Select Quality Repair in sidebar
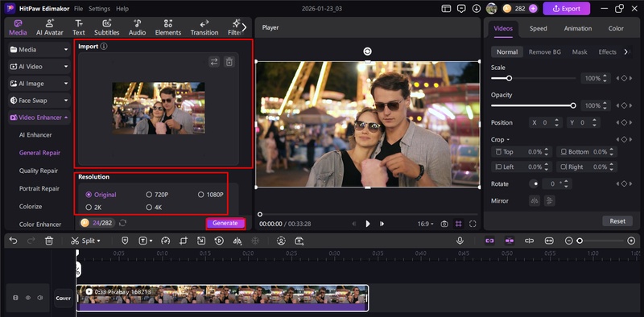Viewport: 644px width, 317px height. (39, 171)
